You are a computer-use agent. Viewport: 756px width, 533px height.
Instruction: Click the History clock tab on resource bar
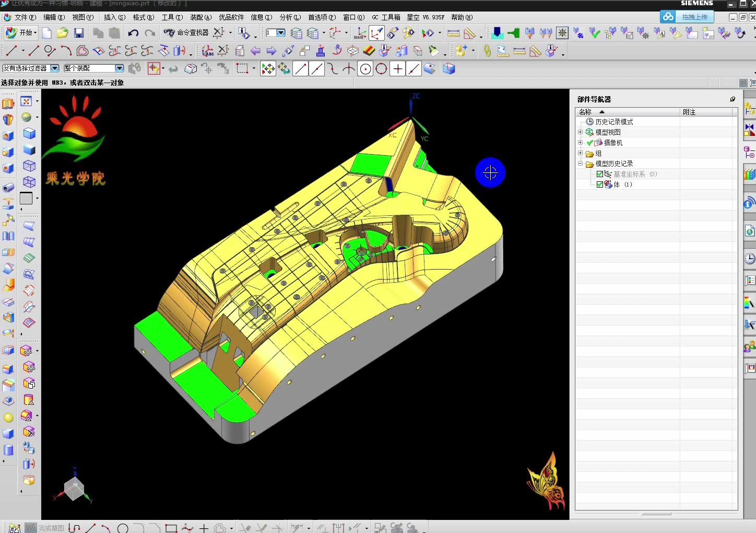pyautogui.click(x=750, y=258)
